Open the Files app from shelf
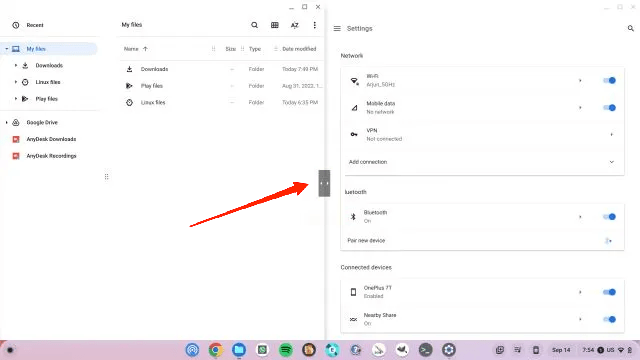Viewport: 640px width, 360px height. coord(239,350)
